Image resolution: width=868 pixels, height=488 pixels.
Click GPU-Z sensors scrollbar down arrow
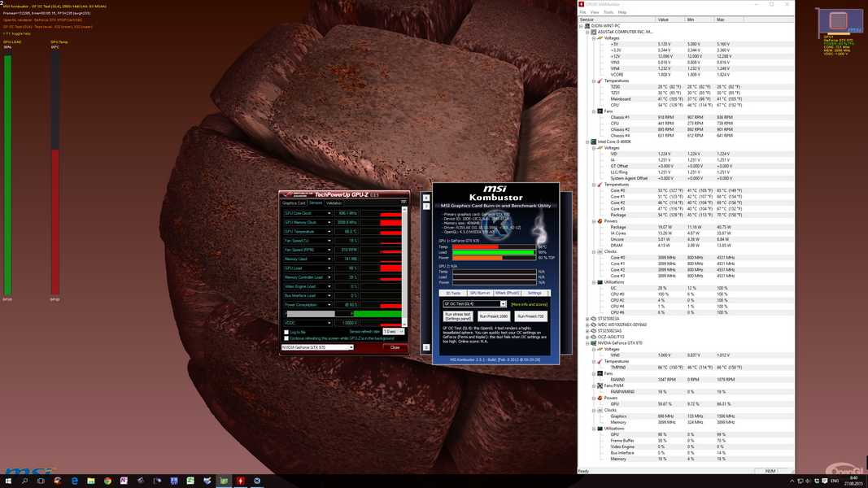tap(404, 325)
